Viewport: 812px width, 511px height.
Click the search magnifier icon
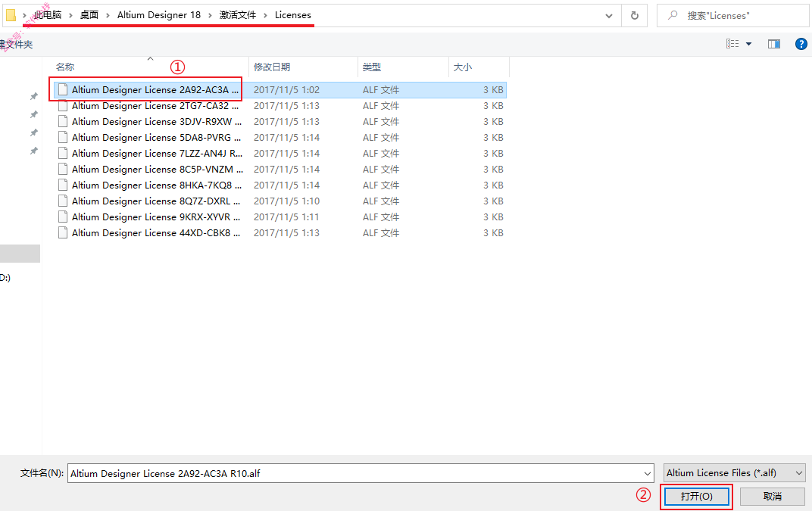[x=673, y=16]
